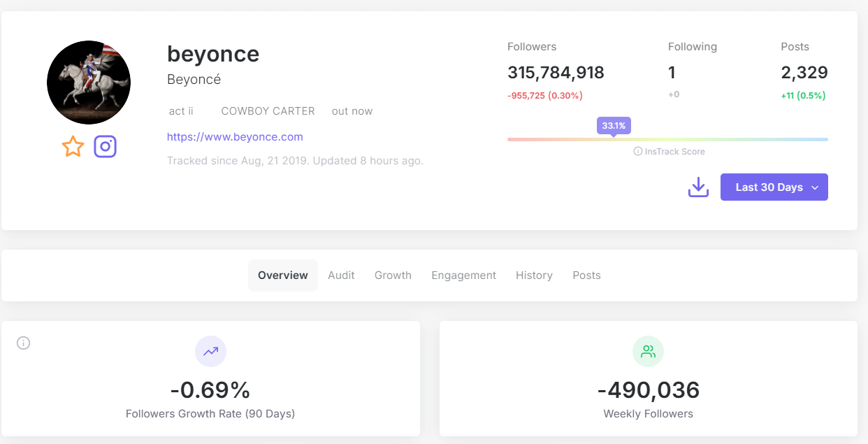The height and width of the screenshot is (444, 868).
Task: Click the people icon above Weekly Followers
Action: 648,352
